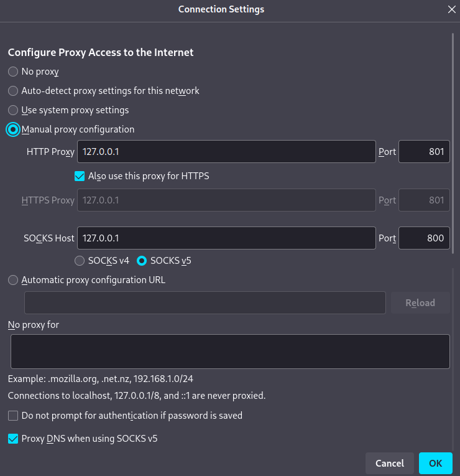
Task: Click the HTTP Proxy port field
Action: (x=424, y=152)
